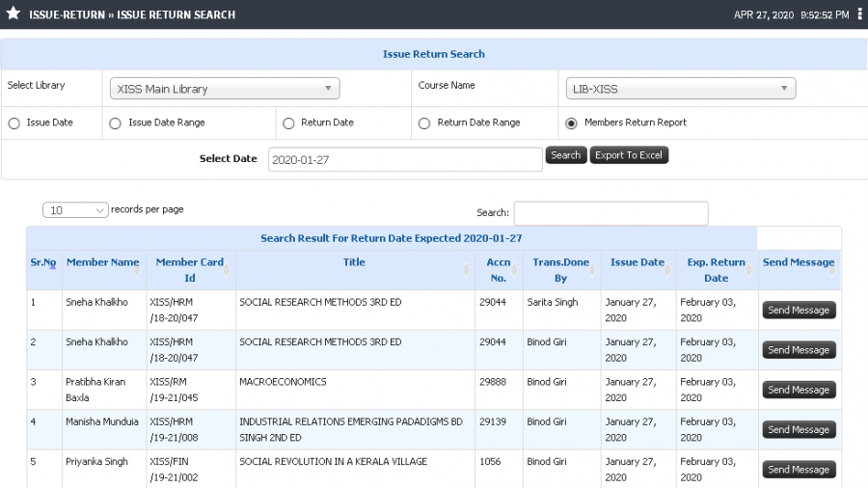Open the records per page dropdown
868x488 pixels.
[75, 210]
